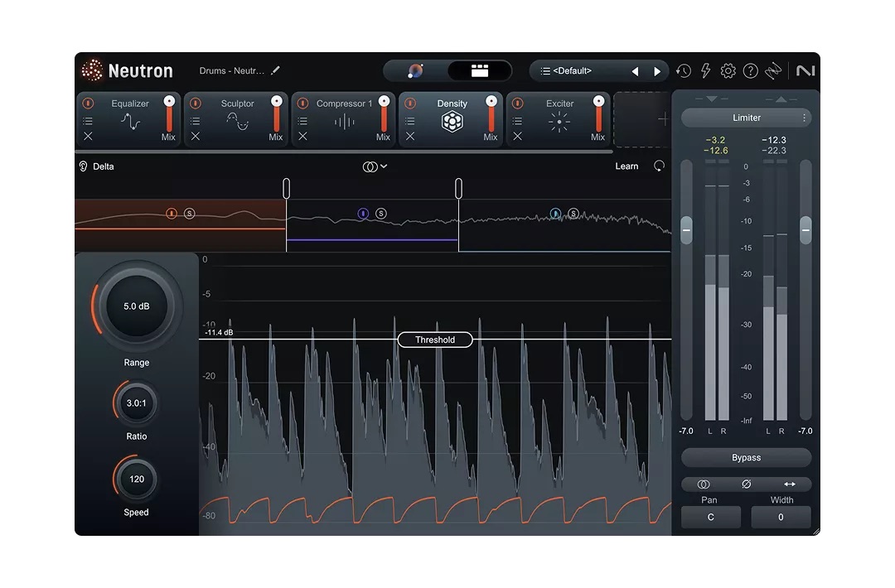Open the help question mark icon

coord(750,71)
